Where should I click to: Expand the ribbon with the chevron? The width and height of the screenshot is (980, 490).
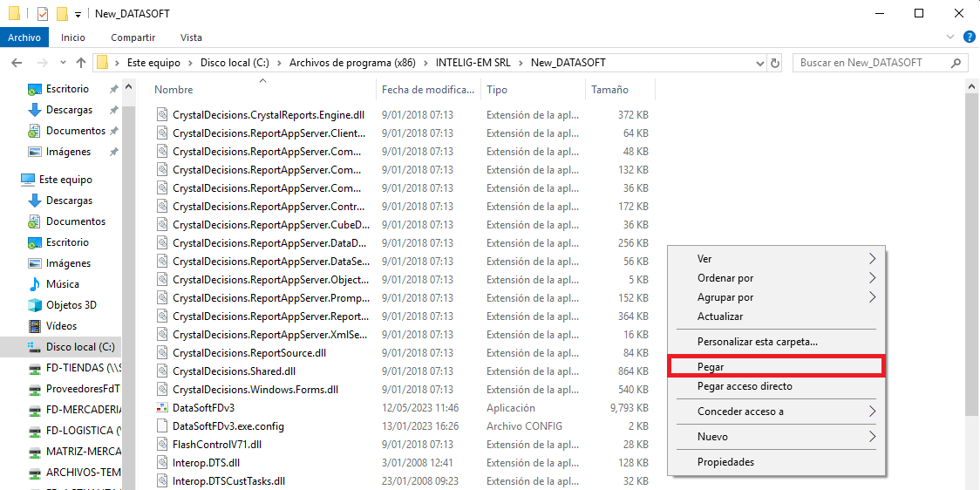coord(950,37)
